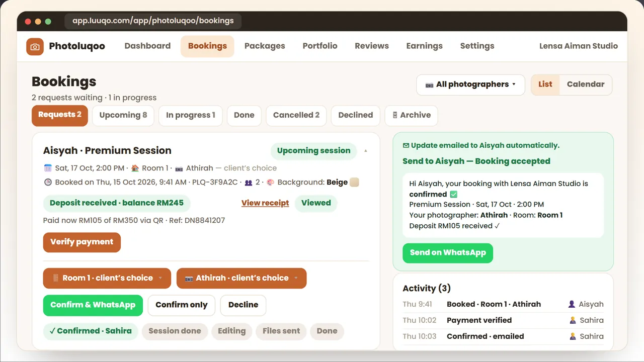Open the Lensa Aiman Studio account

[579, 46]
